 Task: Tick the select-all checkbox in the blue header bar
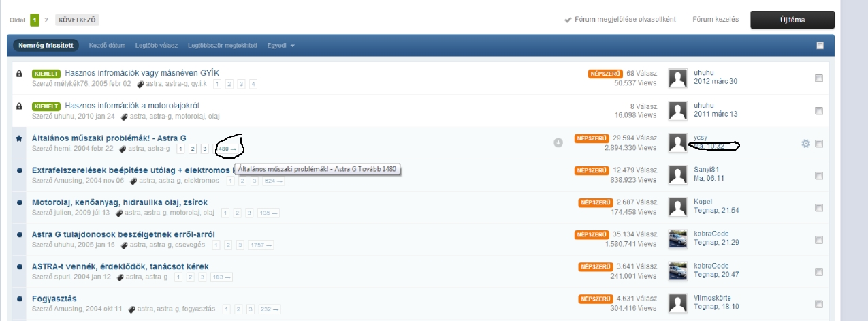click(820, 46)
